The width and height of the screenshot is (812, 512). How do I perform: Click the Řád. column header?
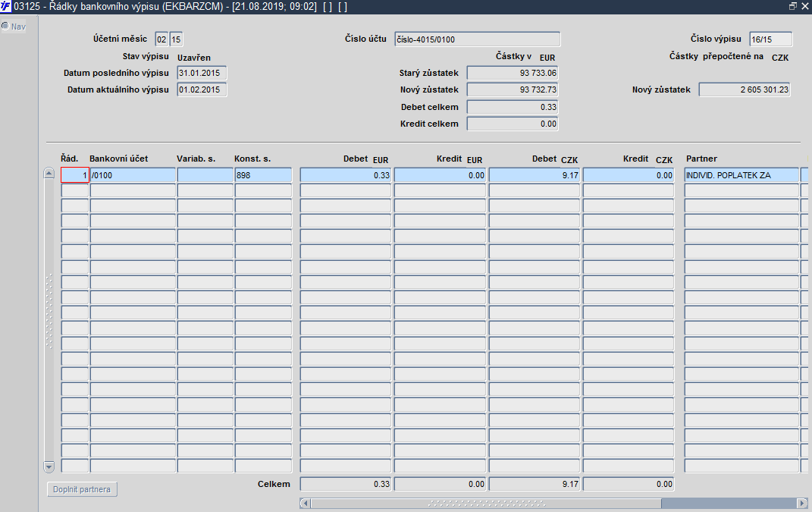[70, 159]
